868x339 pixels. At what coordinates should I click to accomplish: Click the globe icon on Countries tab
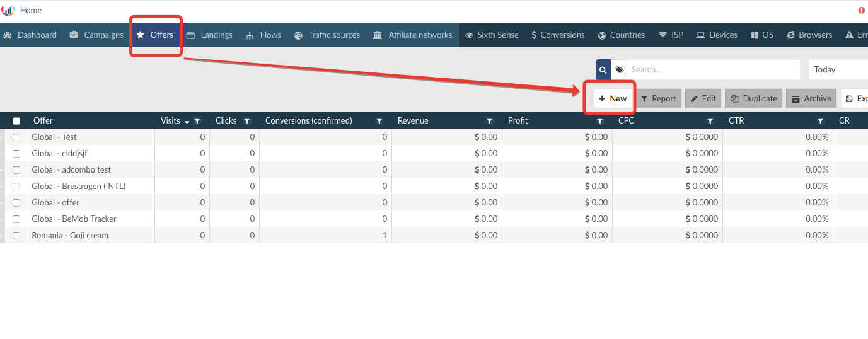click(x=602, y=35)
